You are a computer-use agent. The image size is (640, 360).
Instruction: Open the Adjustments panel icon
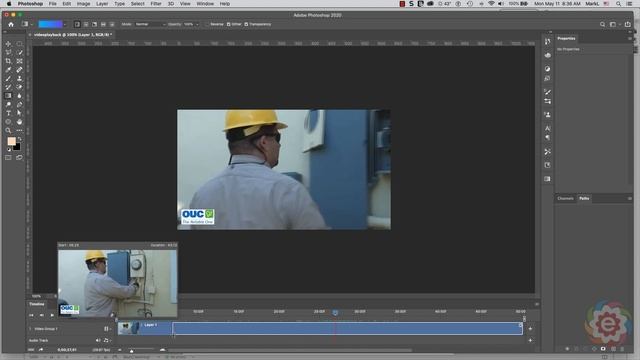point(547,69)
